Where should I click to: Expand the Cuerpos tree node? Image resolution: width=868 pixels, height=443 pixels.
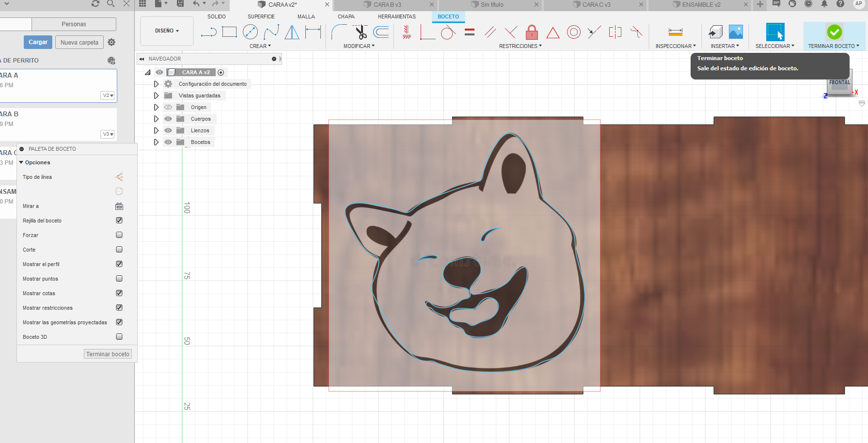tap(156, 119)
